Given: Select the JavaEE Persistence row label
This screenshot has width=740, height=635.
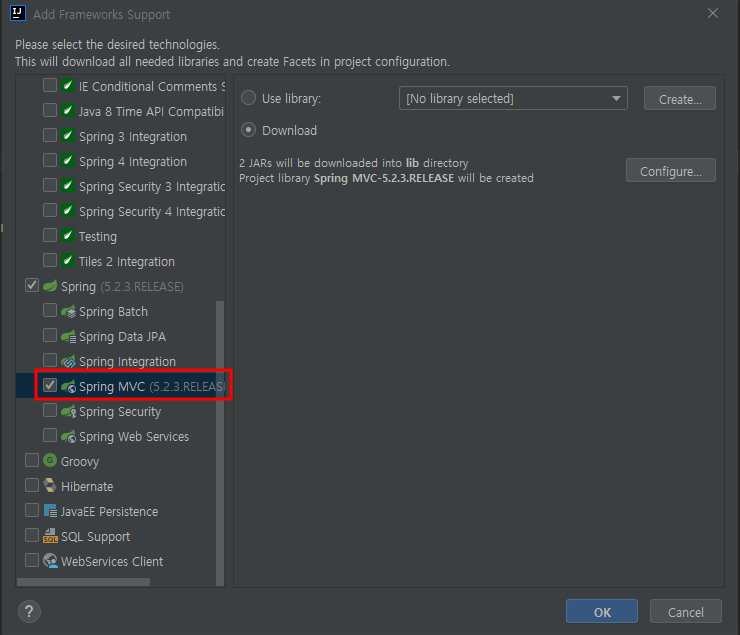Looking at the screenshot, I should pyautogui.click(x=109, y=511).
